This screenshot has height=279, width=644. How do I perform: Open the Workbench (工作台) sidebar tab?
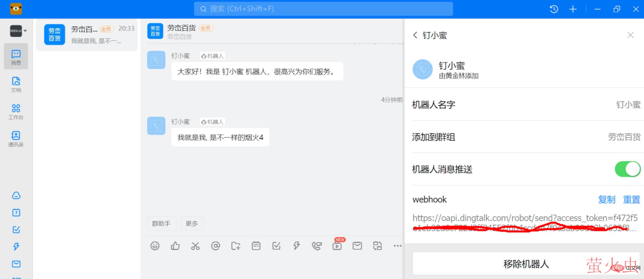pyautogui.click(x=16, y=112)
